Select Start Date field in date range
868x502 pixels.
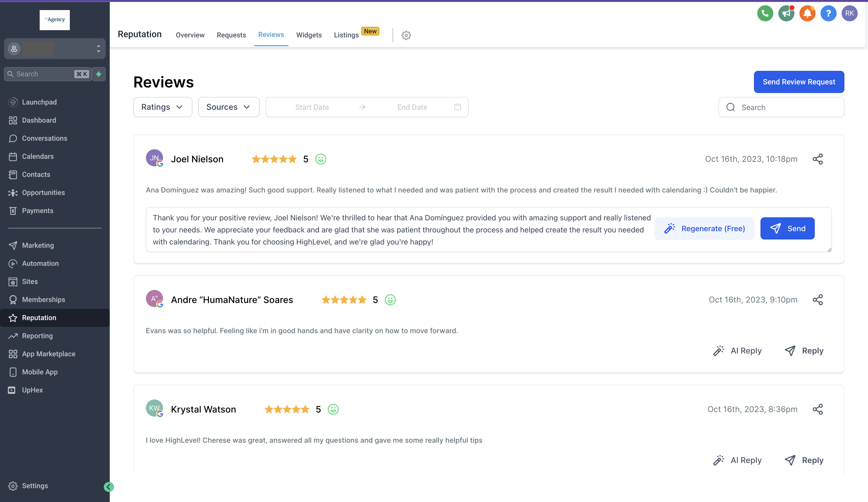(312, 107)
